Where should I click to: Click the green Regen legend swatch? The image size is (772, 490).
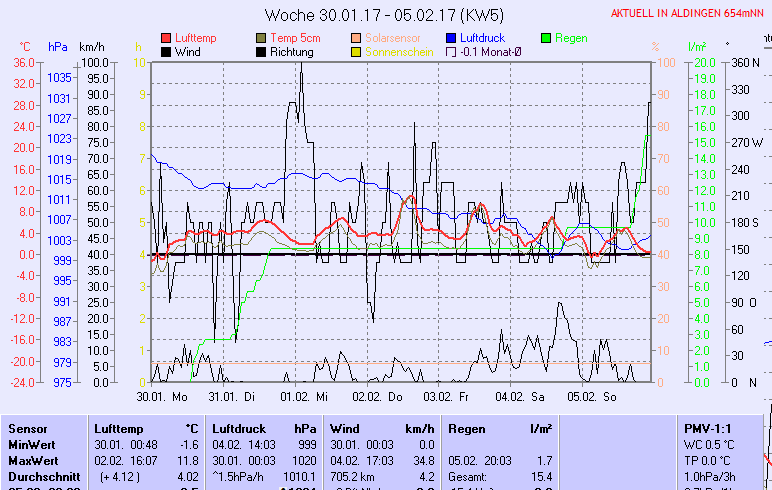(546, 38)
